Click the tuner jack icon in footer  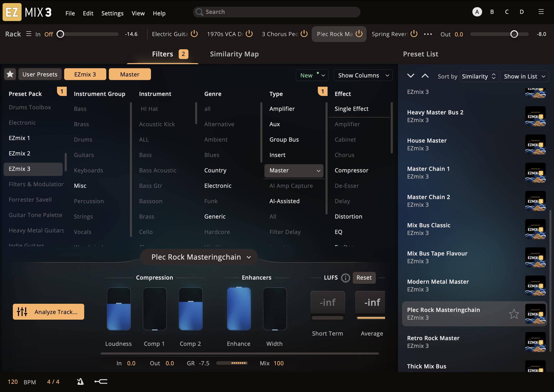(x=101, y=381)
